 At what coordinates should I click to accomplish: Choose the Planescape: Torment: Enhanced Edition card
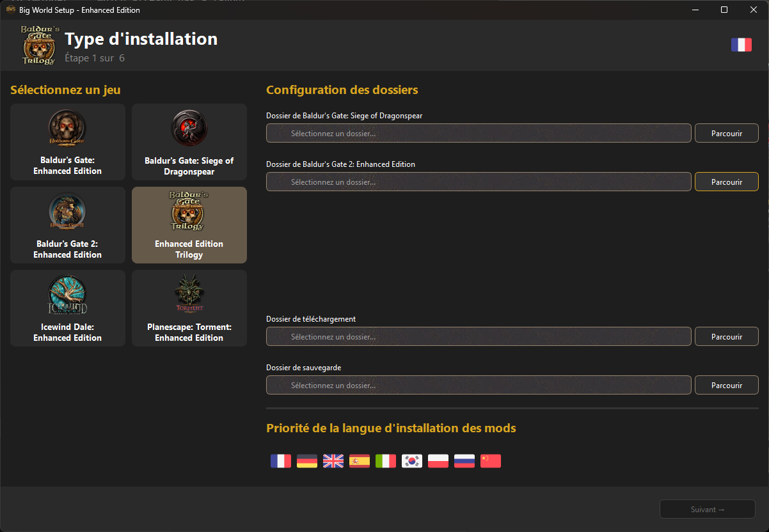[x=189, y=308]
